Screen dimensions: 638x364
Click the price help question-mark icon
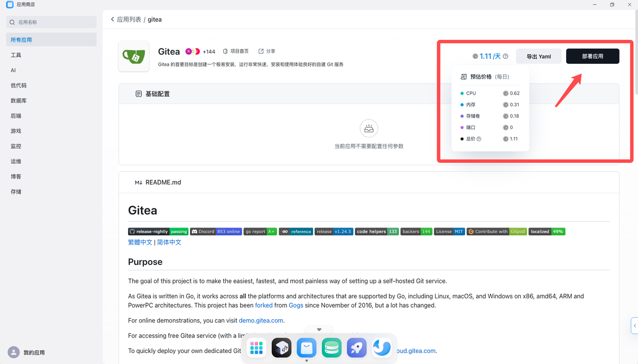point(505,56)
